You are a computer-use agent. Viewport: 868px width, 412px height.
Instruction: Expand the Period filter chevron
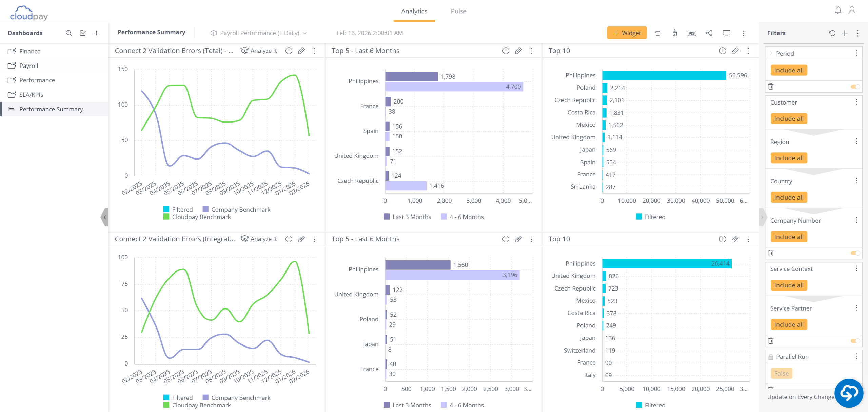(x=771, y=53)
